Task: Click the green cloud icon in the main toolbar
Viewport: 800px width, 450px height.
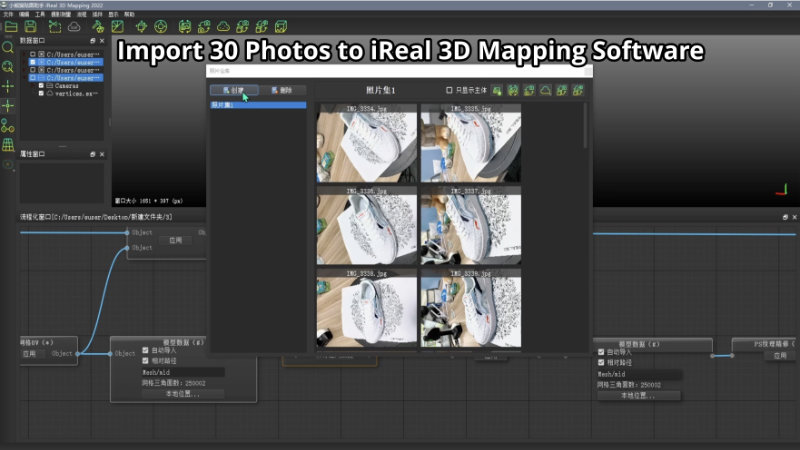Action: tap(223, 27)
